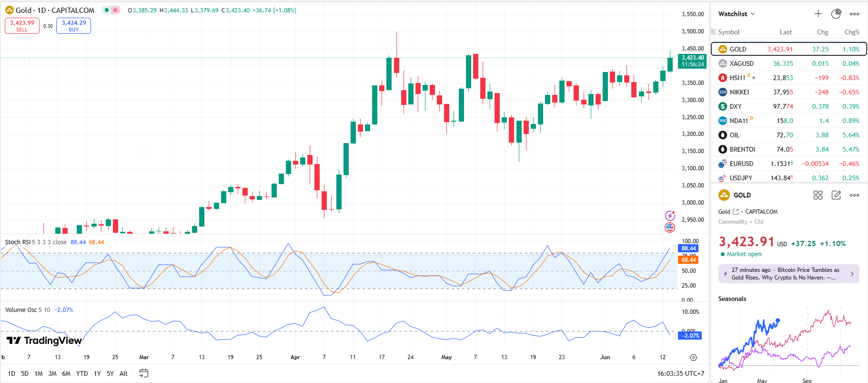Image resolution: width=868 pixels, height=383 pixels.
Task: Click the US flag economic event icon
Action: (670, 228)
